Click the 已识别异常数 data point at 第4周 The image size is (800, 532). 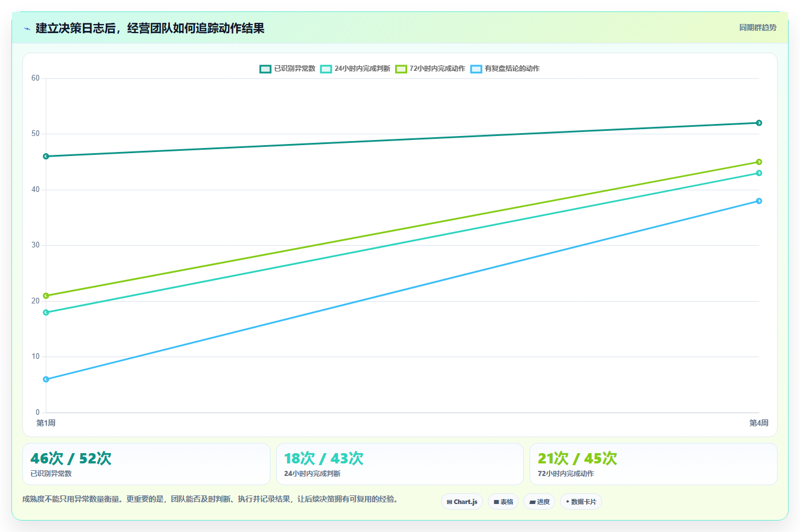tap(759, 123)
